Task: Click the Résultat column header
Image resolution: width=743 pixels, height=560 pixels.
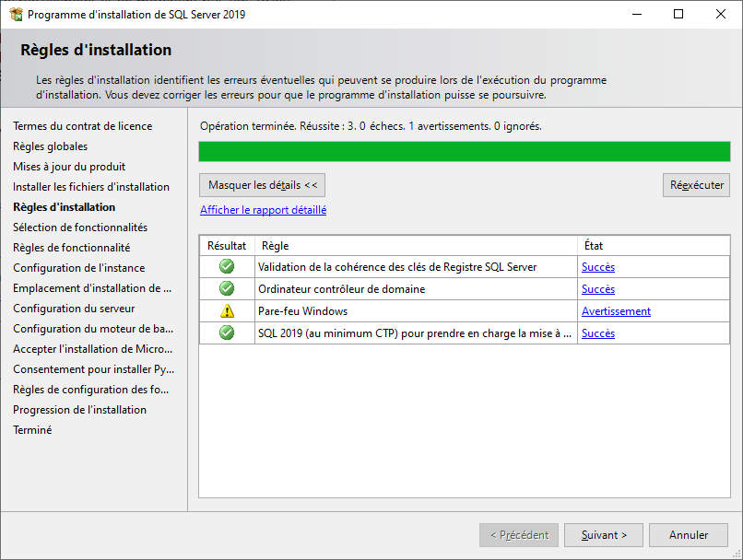Action: [x=227, y=246]
